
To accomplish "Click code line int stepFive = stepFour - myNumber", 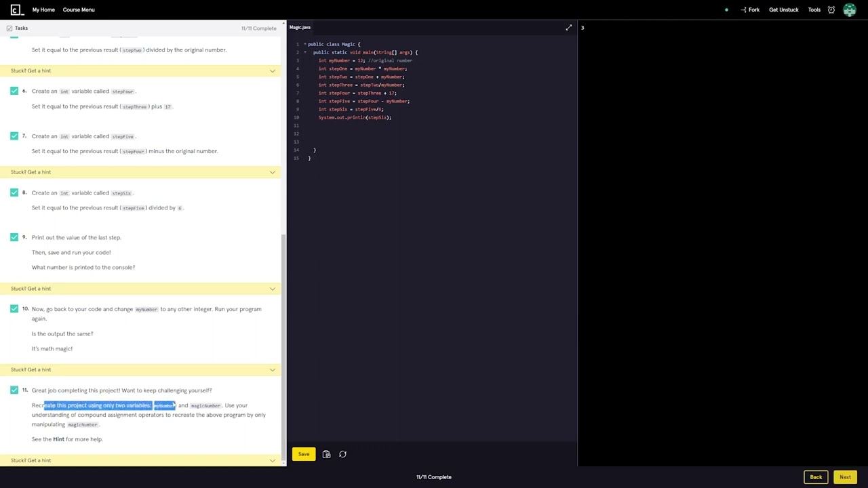I will coord(364,101).
